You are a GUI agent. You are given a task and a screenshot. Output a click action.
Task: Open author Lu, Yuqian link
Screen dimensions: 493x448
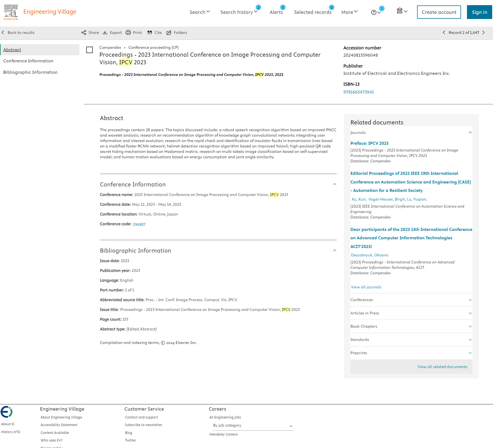[417, 199]
